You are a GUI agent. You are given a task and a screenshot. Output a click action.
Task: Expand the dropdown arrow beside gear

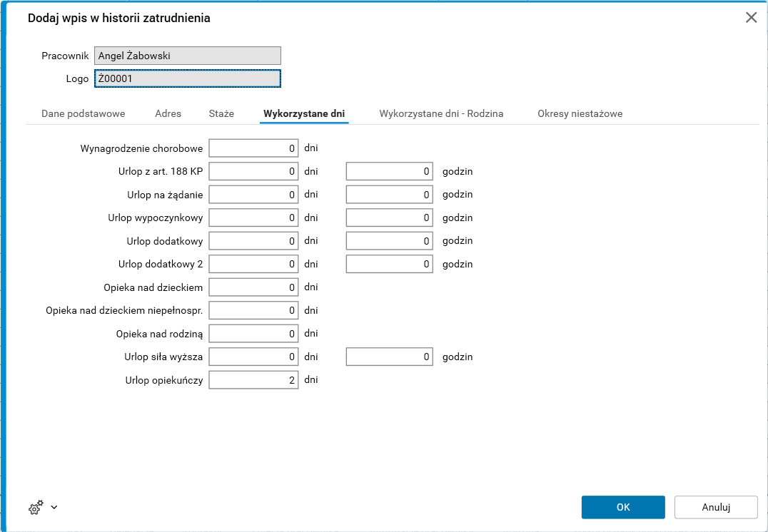[x=54, y=508]
